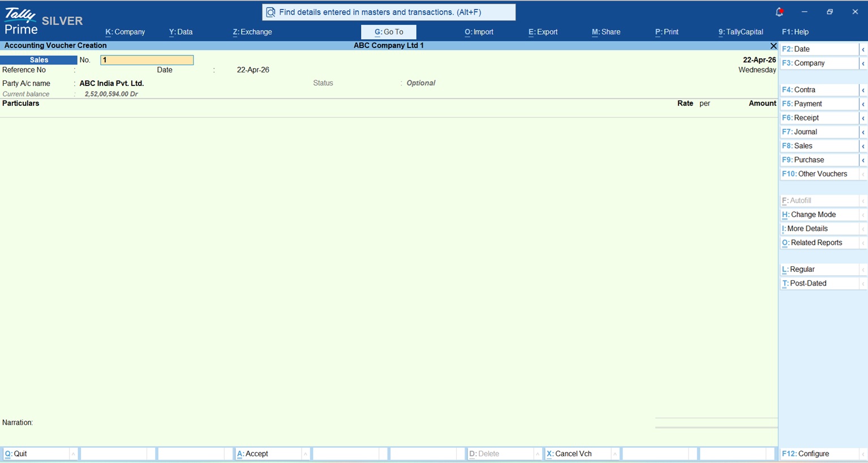868x463 pixels.
Task: Click A: Accept in bottom bar
Action: click(268, 454)
